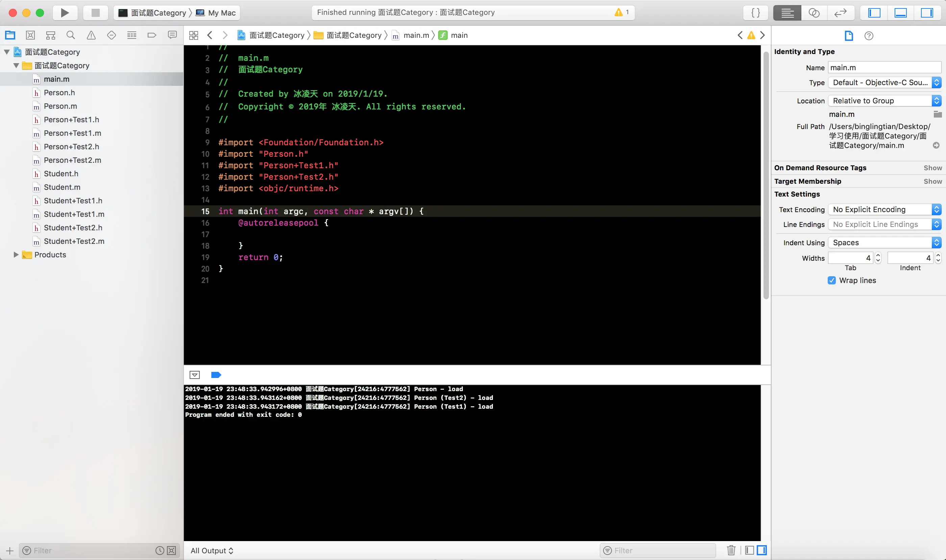This screenshot has height=560, width=946.
Task: Hide the navigator panel
Action: (x=874, y=13)
